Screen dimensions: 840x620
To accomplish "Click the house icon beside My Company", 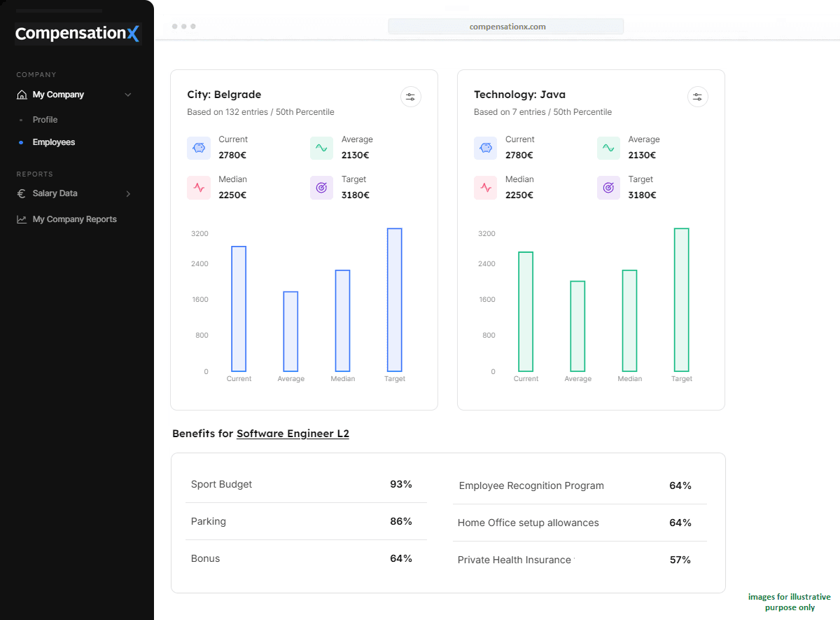I will click(x=22, y=95).
